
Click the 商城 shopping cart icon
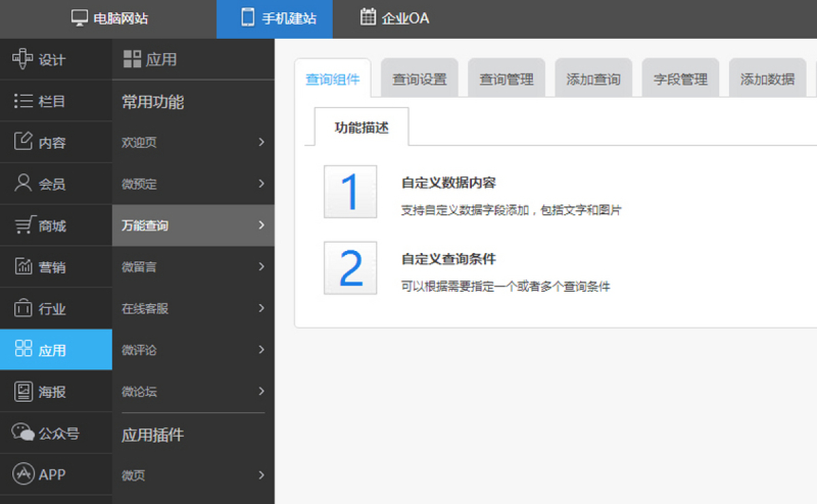click(23, 226)
